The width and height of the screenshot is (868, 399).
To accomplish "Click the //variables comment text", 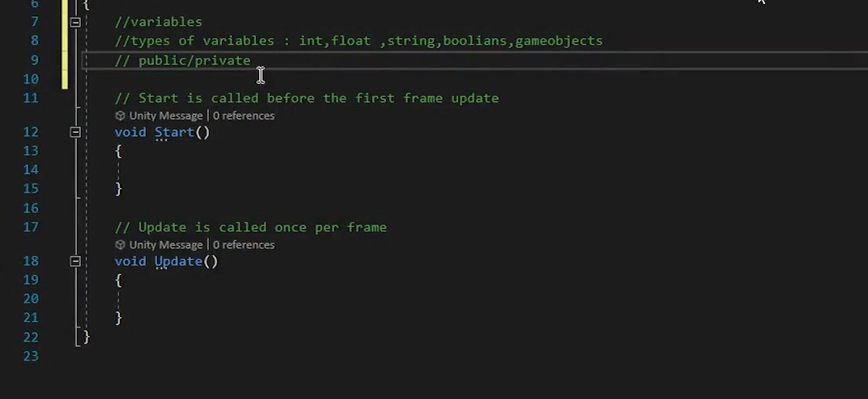I will [159, 22].
